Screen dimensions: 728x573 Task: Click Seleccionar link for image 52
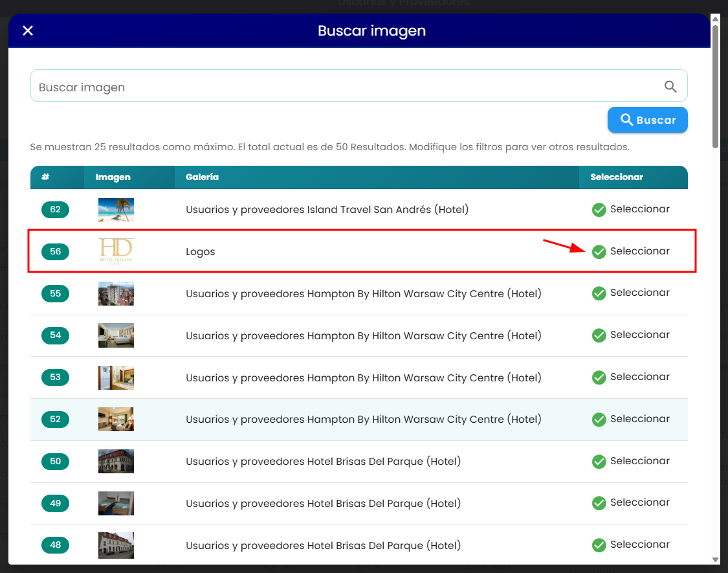tap(639, 419)
